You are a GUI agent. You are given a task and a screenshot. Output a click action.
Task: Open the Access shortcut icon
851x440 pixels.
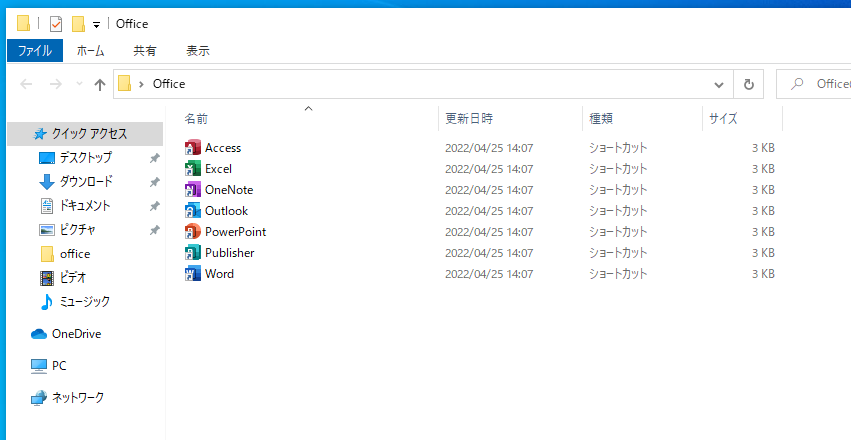(193, 148)
